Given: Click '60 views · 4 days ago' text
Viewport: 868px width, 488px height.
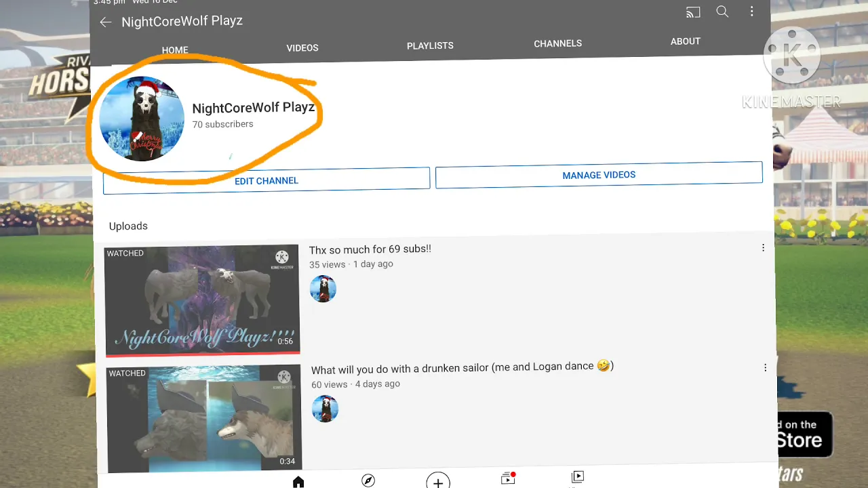Looking at the screenshot, I should (x=355, y=384).
